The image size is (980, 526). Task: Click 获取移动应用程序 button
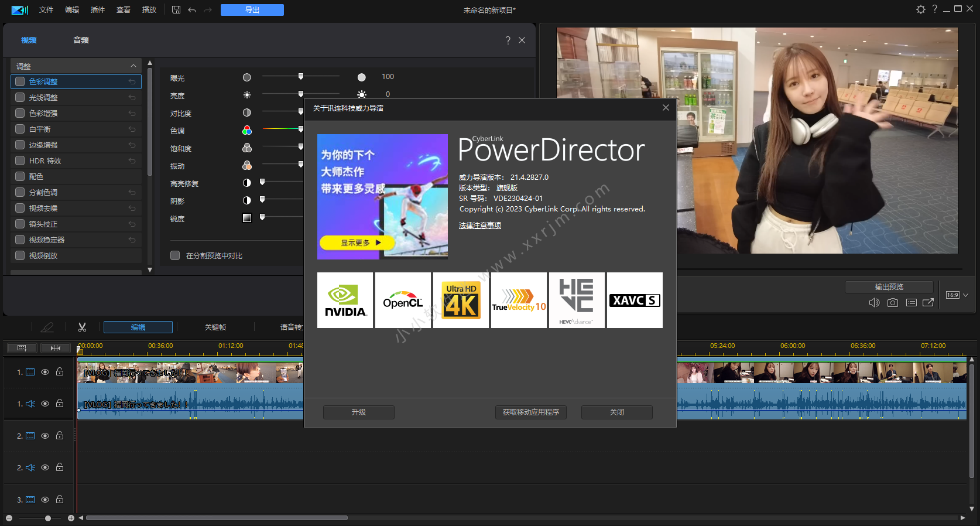click(531, 412)
